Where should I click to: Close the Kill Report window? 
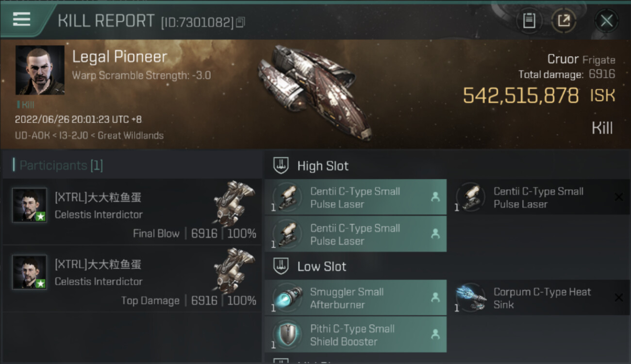[606, 21]
